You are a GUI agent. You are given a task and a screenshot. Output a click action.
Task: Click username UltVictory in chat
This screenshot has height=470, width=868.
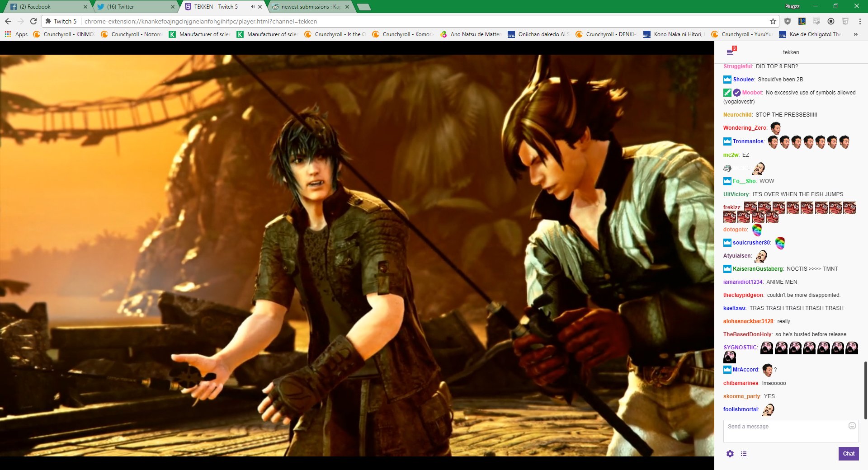point(736,194)
